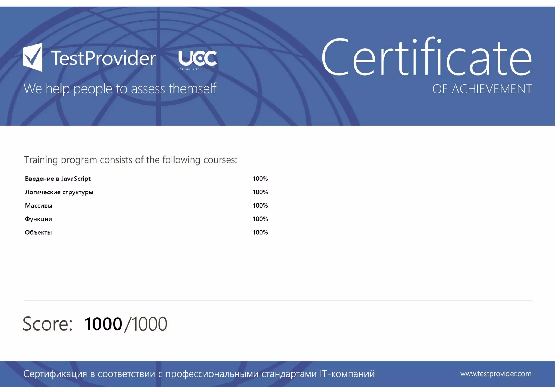
Task: Click the bold 1000 score value
Action: pos(103,324)
